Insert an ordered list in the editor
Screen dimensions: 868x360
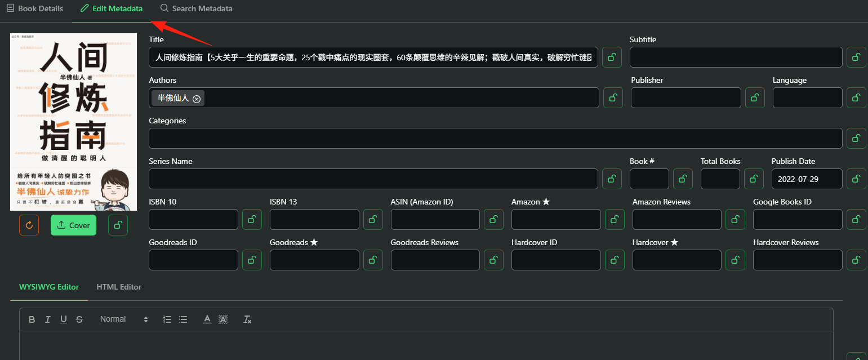167,319
